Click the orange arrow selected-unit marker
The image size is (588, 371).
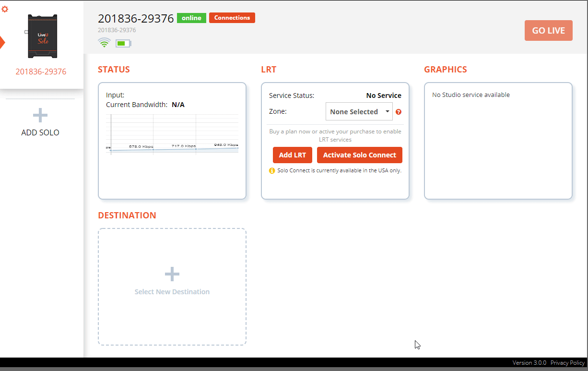click(x=2, y=42)
